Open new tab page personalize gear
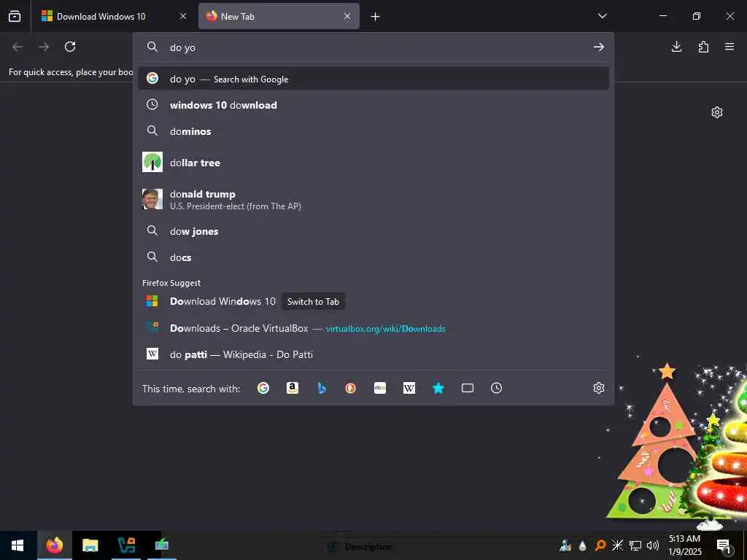Viewport: 747px width, 560px height. (x=717, y=112)
